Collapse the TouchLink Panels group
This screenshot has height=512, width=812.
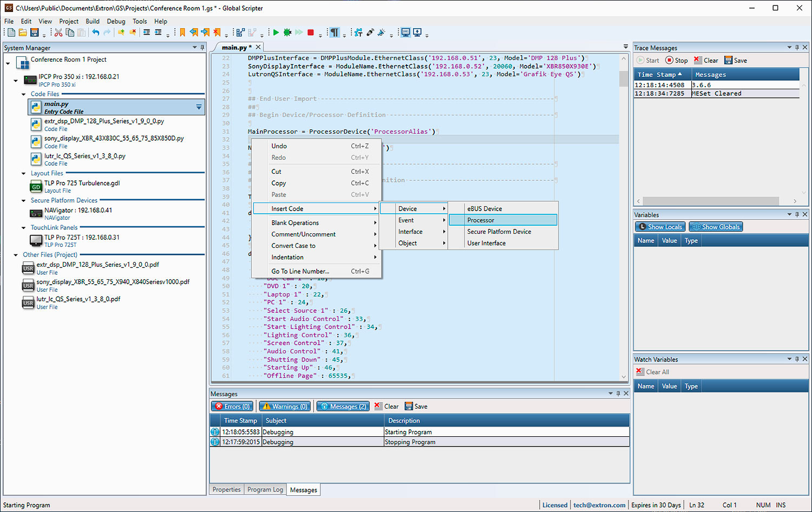coord(23,228)
